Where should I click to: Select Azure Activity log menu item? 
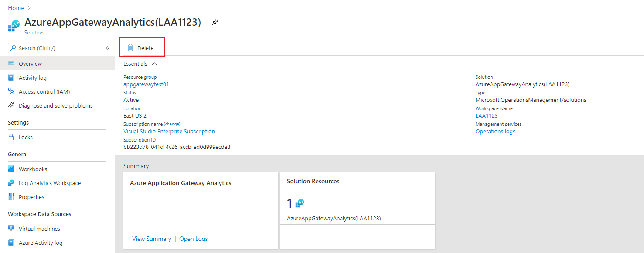pos(40,243)
